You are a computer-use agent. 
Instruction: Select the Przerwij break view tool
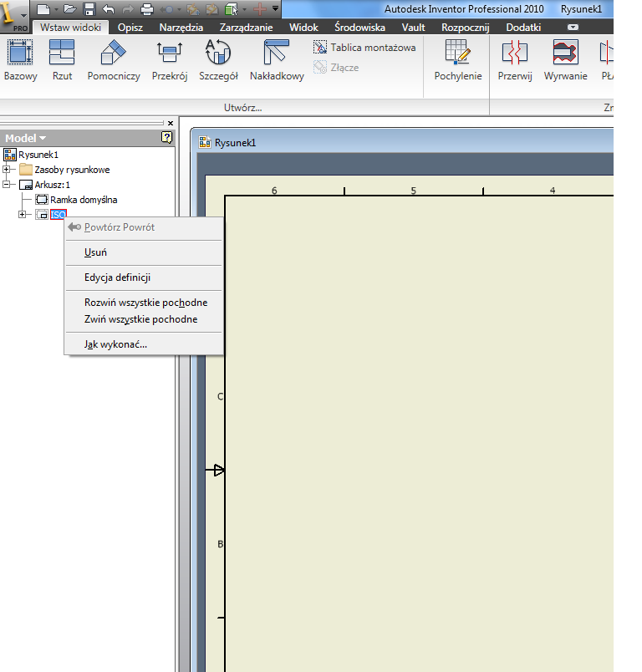pos(515,60)
